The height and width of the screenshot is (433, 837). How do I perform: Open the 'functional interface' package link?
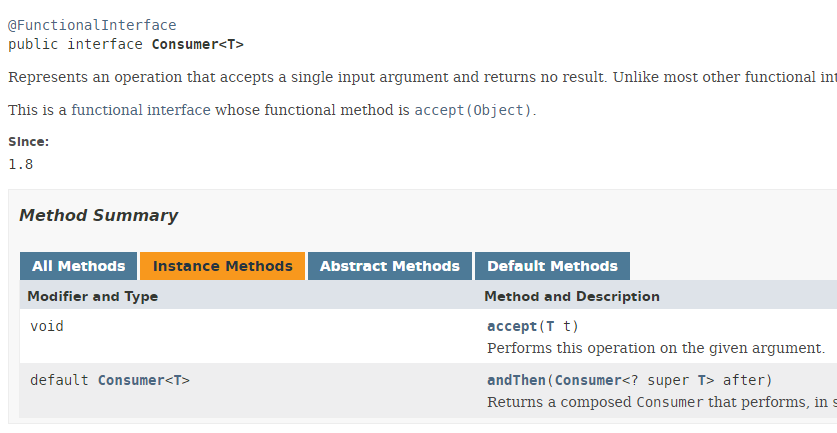[140, 110]
